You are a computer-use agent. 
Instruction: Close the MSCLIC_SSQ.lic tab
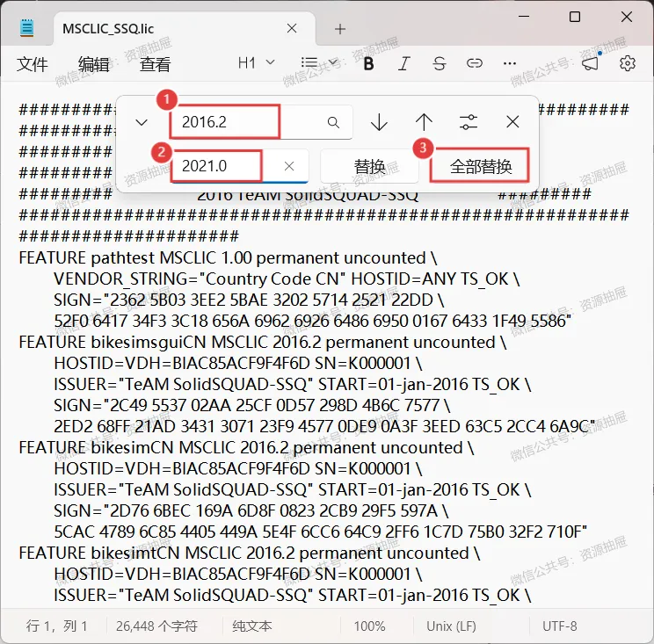click(x=292, y=28)
